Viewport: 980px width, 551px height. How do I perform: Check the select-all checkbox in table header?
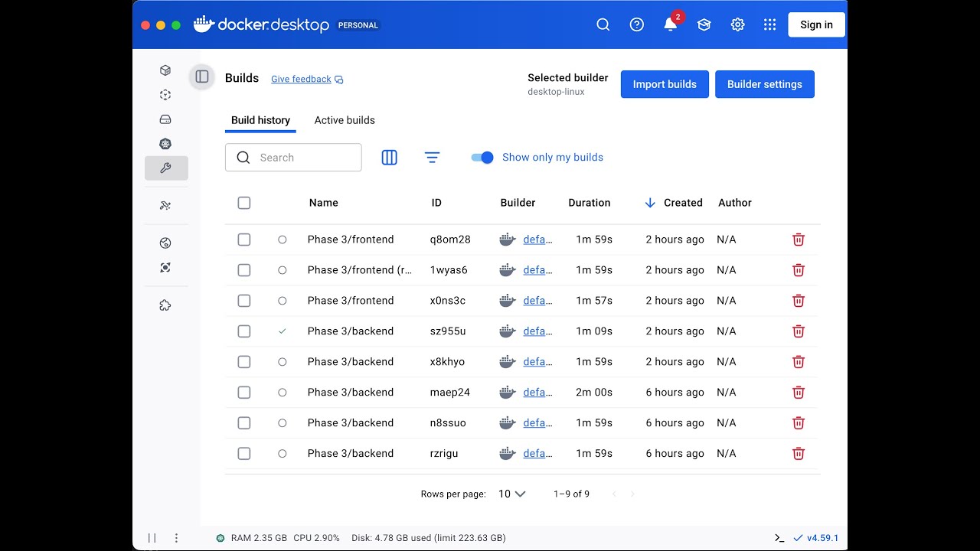point(244,203)
